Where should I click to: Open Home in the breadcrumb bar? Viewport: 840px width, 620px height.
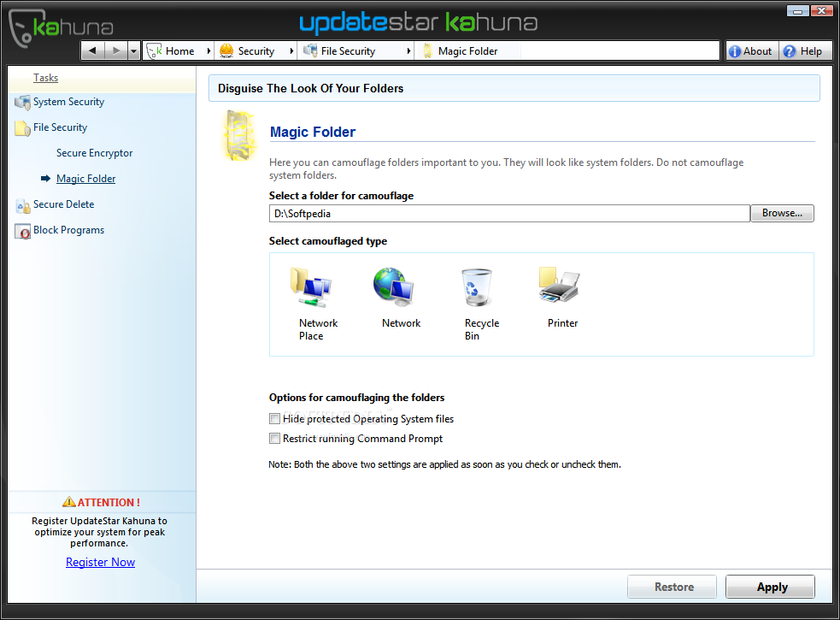pos(179,51)
